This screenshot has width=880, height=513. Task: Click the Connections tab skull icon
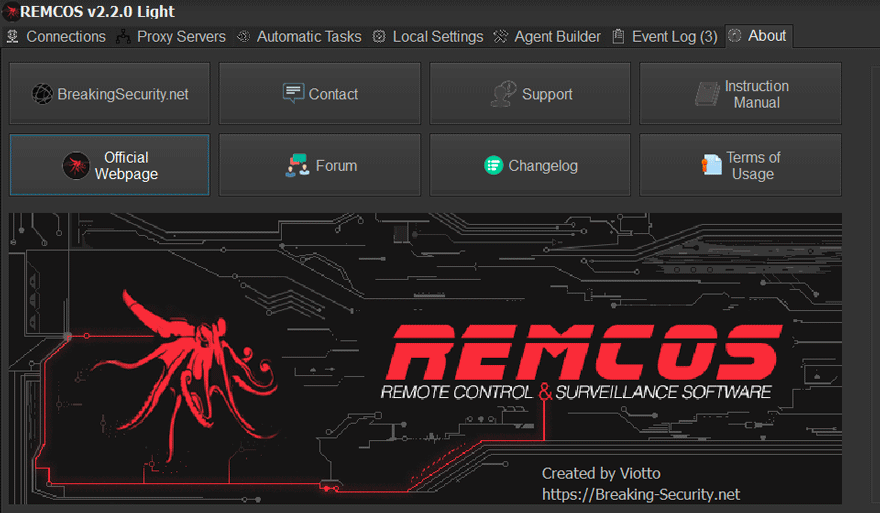13,37
